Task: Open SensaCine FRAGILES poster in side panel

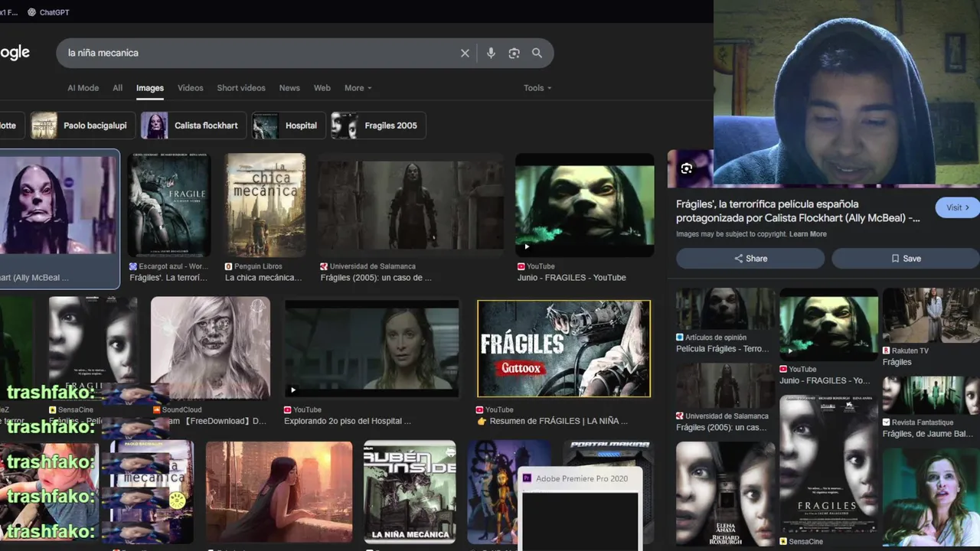Action: point(828,465)
